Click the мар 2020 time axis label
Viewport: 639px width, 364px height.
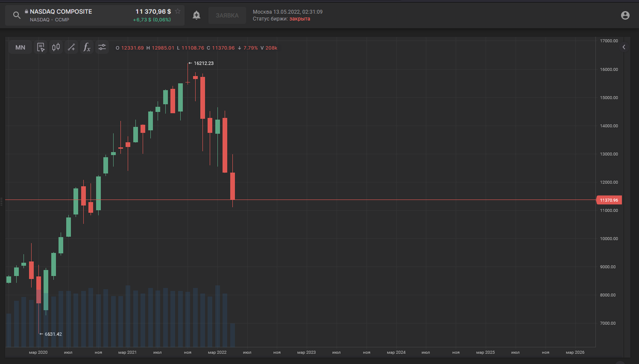(38, 352)
